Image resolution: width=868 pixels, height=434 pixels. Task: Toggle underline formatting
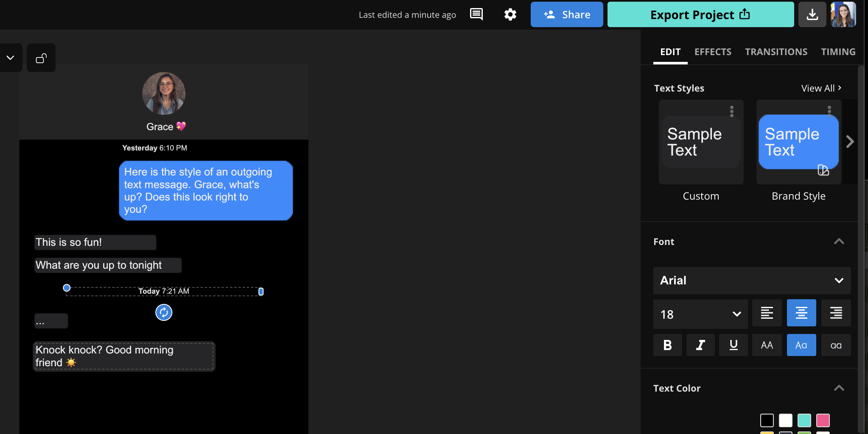(734, 345)
